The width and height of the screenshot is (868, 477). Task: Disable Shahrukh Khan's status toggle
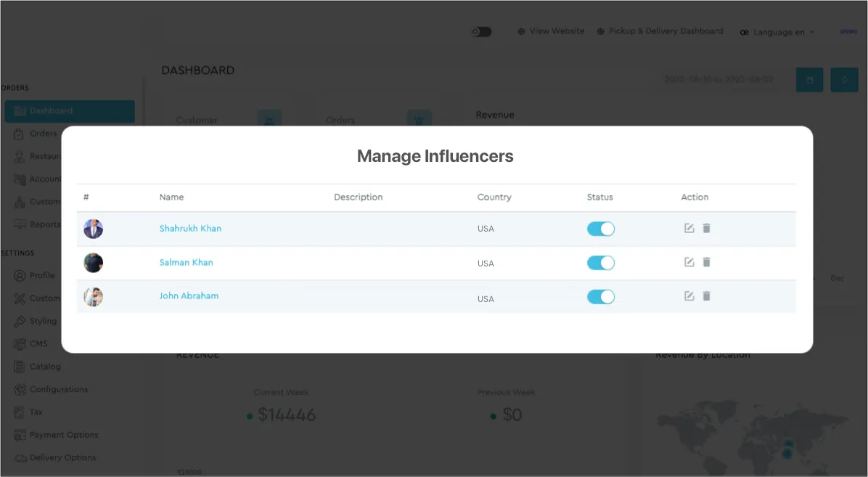[x=600, y=229]
